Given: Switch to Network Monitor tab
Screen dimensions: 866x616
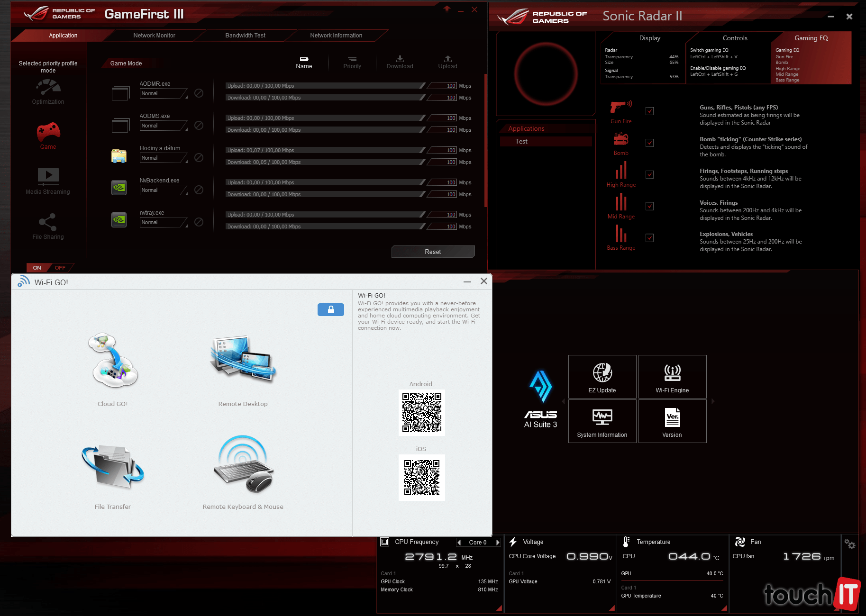Looking at the screenshot, I should [154, 36].
